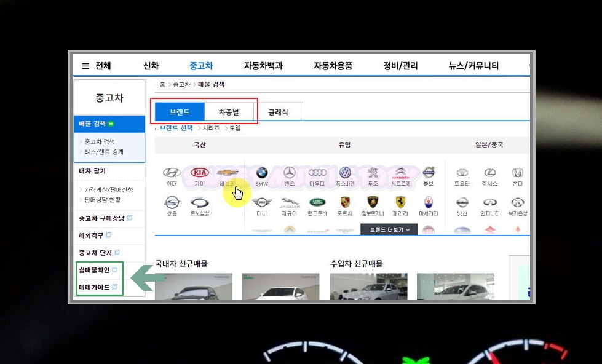Open the 자동차백과 menu
The width and height of the screenshot is (602, 364).
click(x=263, y=66)
